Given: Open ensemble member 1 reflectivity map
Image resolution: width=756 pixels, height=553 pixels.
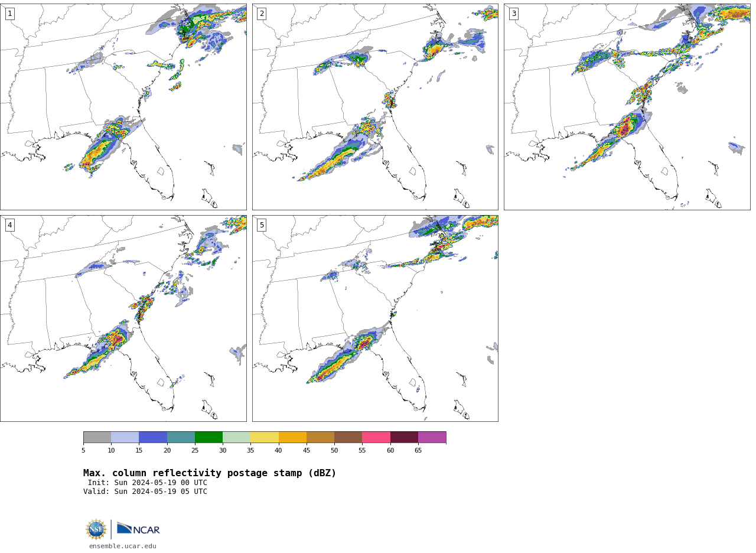Looking at the screenshot, I should [123, 107].
